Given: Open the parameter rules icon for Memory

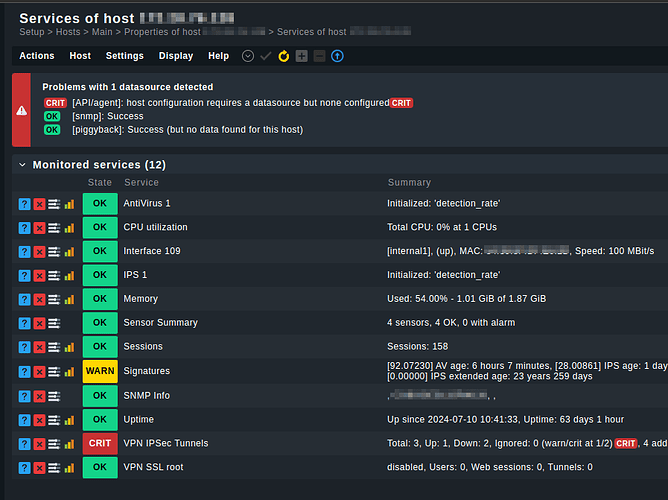Looking at the screenshot, I should point(54,300).
